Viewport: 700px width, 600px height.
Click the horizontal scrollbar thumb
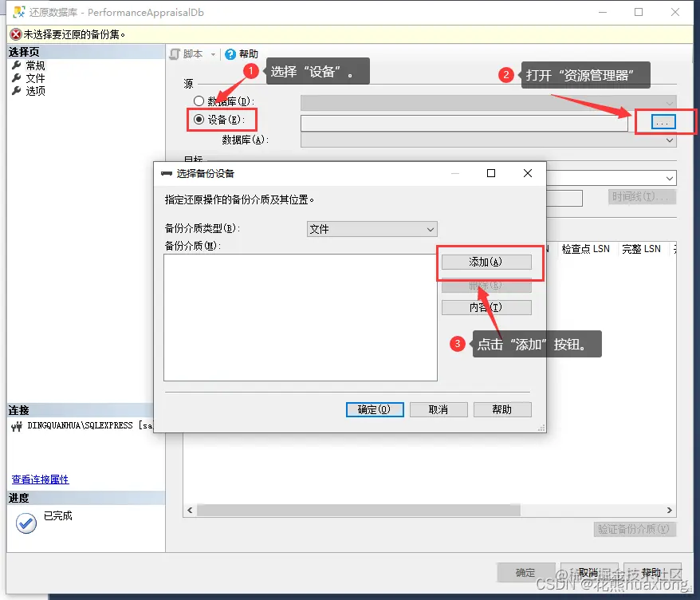pos(359,510)
